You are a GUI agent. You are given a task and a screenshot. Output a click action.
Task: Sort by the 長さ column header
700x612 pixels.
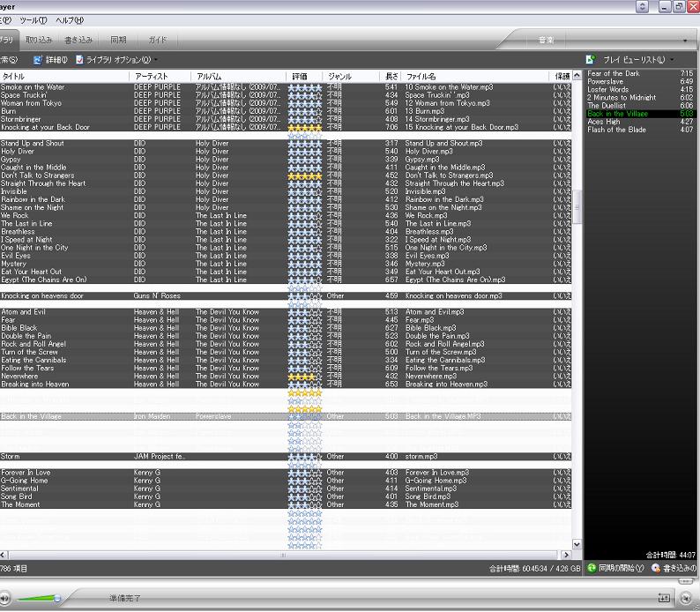click(391, 77)
